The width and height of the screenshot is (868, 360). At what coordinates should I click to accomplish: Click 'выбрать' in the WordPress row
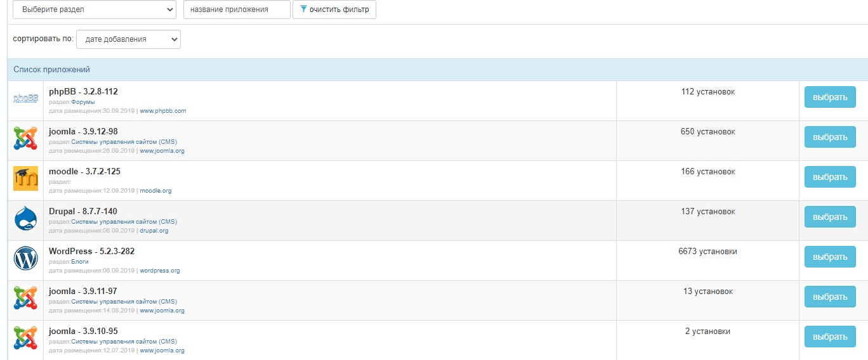pyautogui.click(x=830, y=257)
